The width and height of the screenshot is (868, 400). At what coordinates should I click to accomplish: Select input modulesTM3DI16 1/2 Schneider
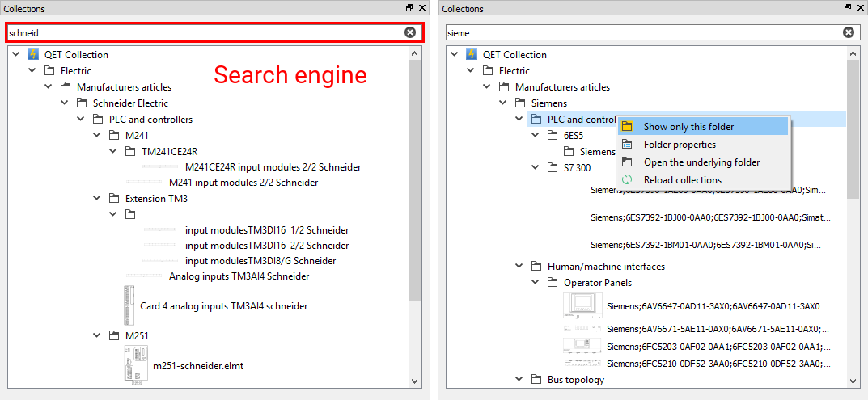(267, 229)
